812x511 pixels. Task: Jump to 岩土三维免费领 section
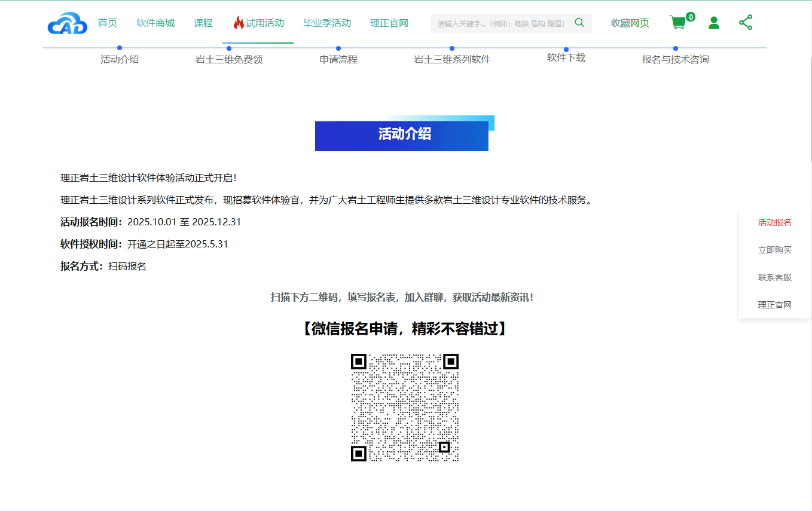pos(229,59)
